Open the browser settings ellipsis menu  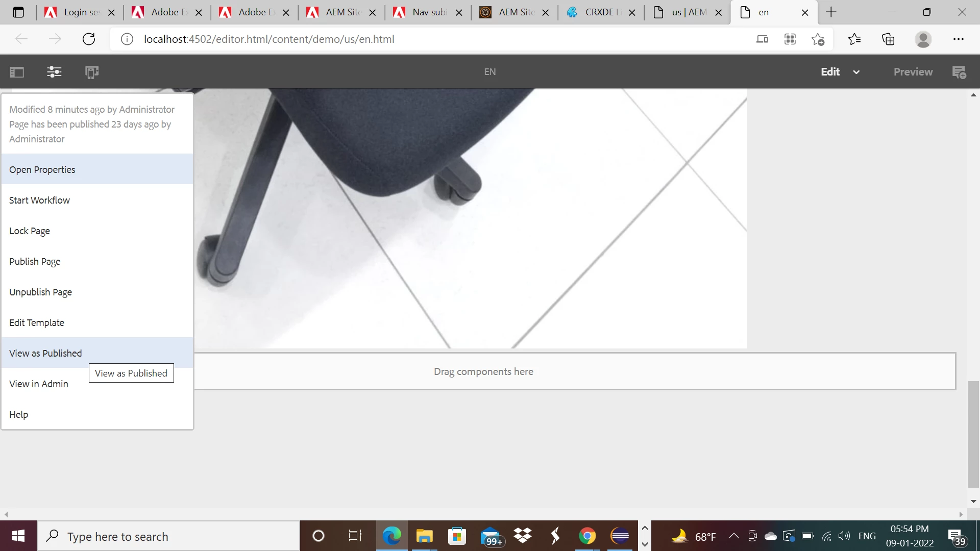pyautogui.click(x=958, y=39)
